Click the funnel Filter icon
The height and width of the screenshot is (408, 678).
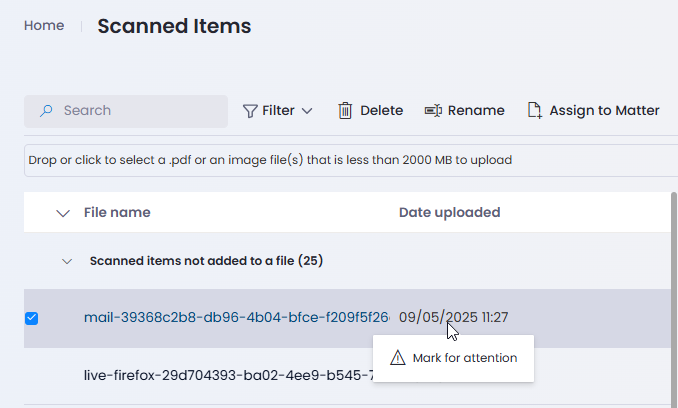250,111
